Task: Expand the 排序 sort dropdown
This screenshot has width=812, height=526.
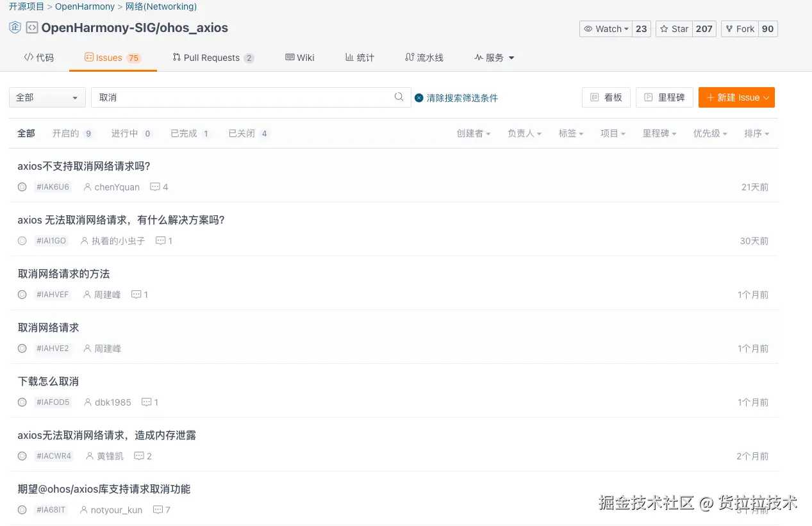Action: point(756,133)
